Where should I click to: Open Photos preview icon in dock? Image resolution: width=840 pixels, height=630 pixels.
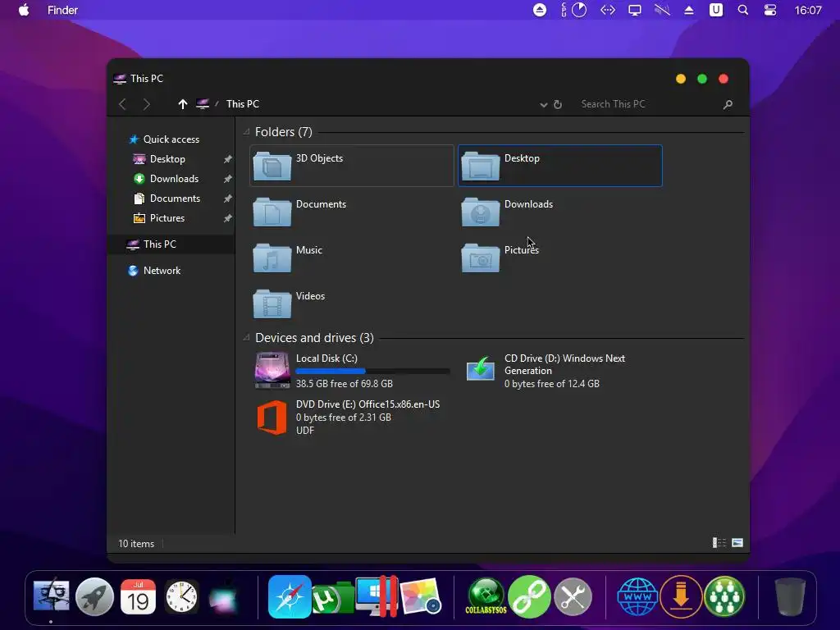(421, 596)
